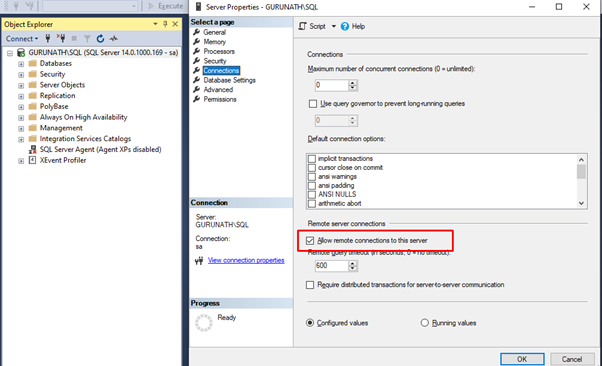The image size is (602, 366).
Task: Expand the Server Objects folder
Action: click(x=21, y=85)
